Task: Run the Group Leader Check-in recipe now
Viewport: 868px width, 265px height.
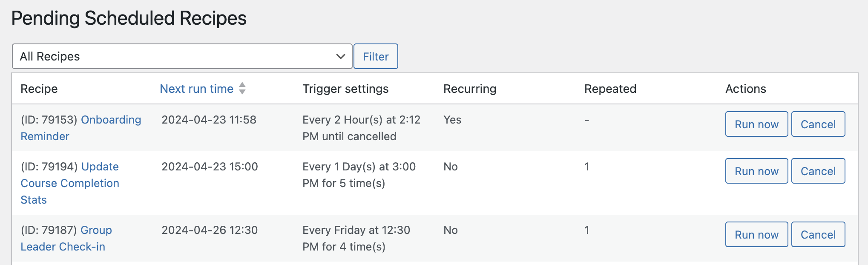Action: click(756, 234)
